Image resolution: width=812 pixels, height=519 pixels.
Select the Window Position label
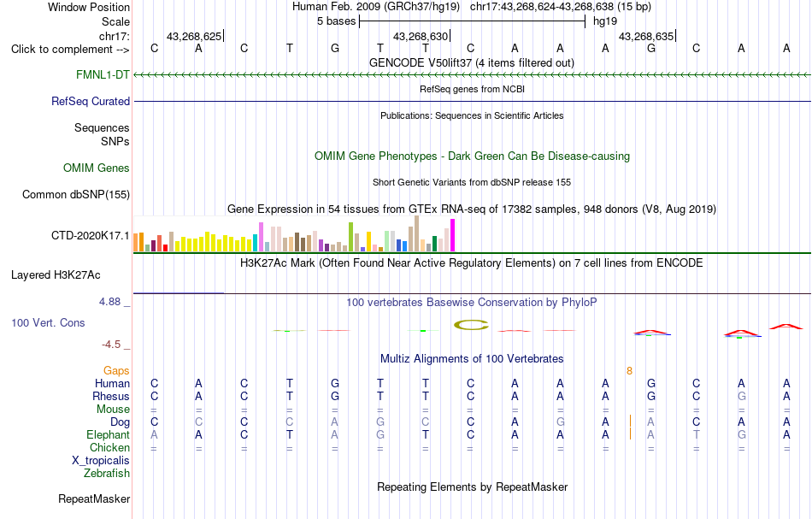[89, 7]
